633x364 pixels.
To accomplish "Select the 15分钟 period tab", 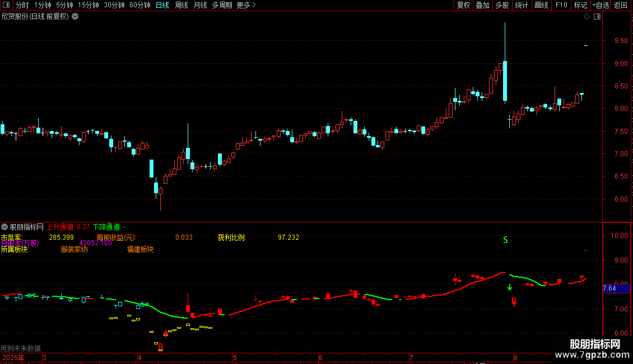I will click(89, 5).
